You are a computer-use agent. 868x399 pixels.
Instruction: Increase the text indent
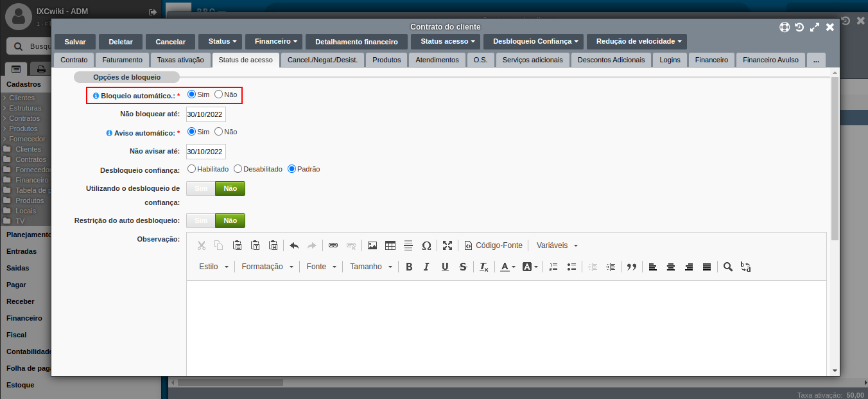(611, 267)
